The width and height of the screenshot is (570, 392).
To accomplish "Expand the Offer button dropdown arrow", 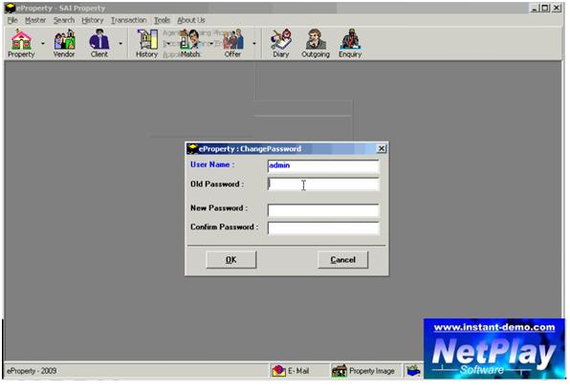I will [254, 44].
